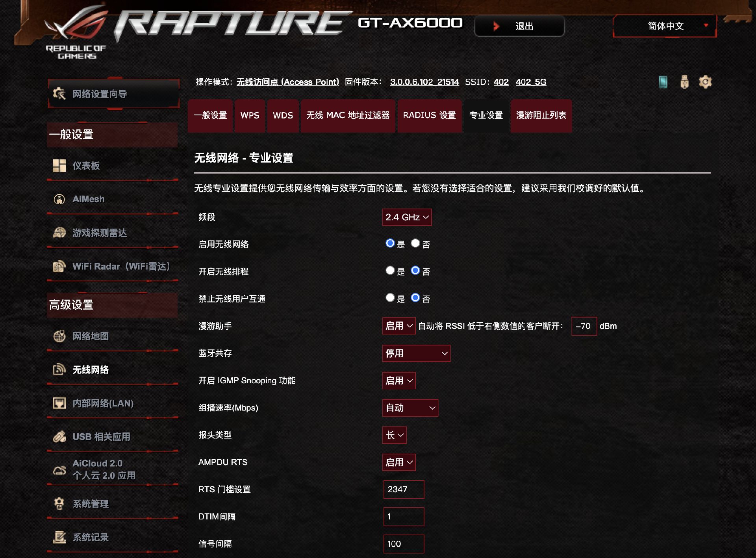Open the IGMP Snooping dropdown
This screenshot has width=756, height=558.
[398, 381]
